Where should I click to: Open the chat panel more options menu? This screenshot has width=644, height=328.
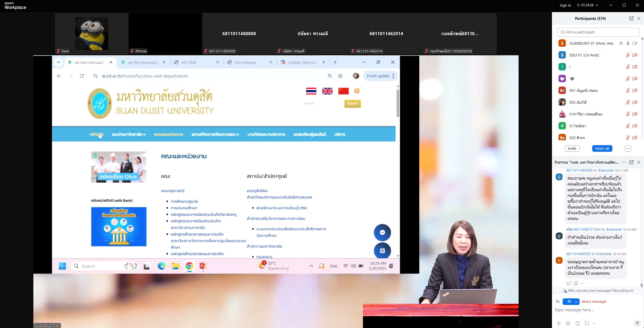pos(624,162)
